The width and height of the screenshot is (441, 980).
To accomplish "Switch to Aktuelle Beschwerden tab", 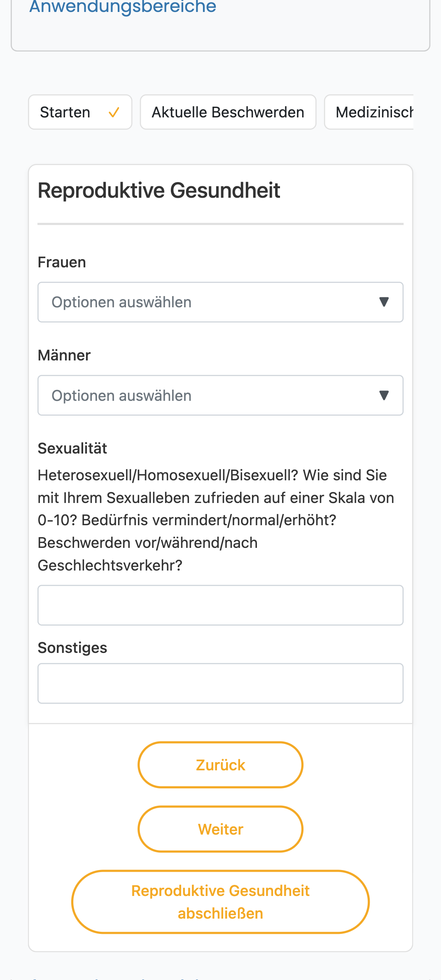I will [x=228, y=112].
